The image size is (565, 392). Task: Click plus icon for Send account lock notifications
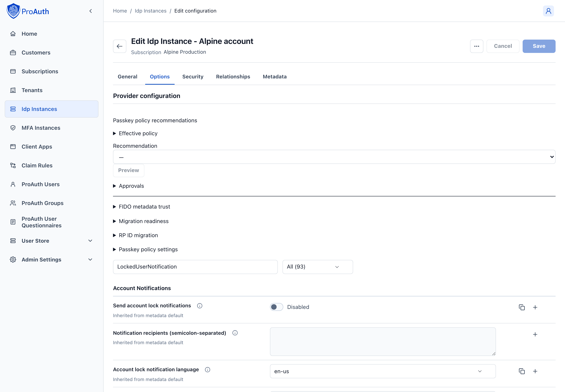pos(535,307)
